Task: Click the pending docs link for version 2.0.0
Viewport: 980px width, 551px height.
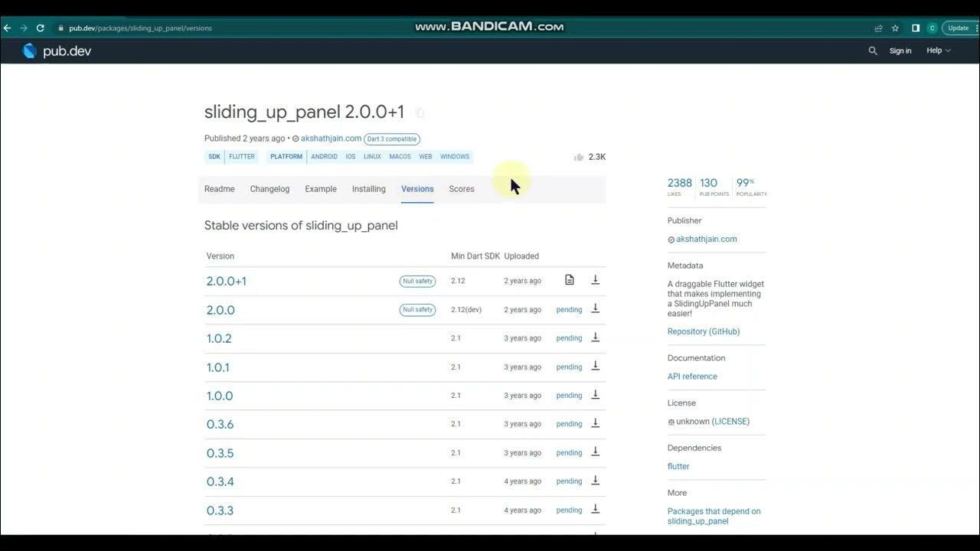Action: point(569,310)
